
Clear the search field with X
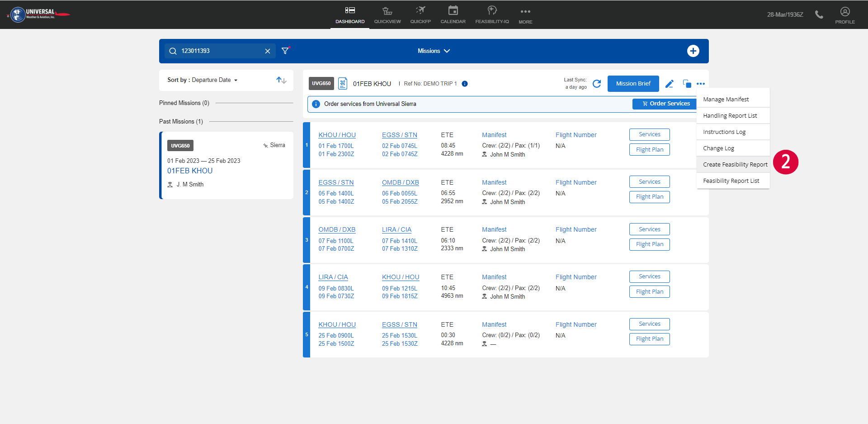[268, 51]
